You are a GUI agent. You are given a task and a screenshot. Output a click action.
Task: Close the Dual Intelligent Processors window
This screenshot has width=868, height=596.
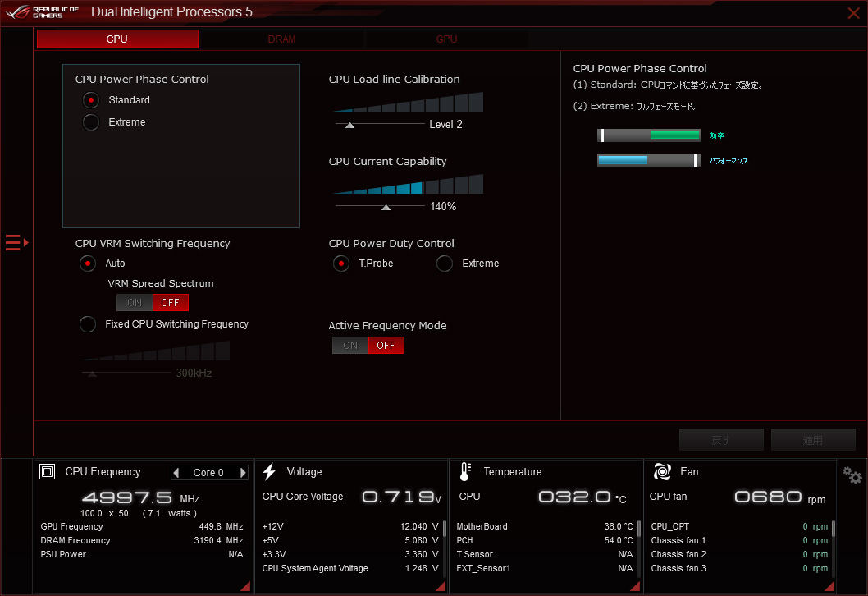(x=853, y=13)
